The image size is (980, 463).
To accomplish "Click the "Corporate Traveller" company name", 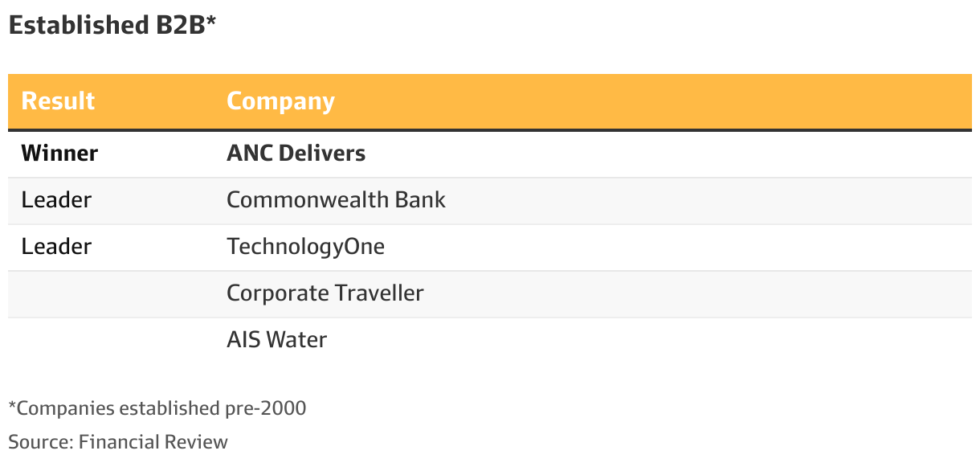I will tap(325, 293).
